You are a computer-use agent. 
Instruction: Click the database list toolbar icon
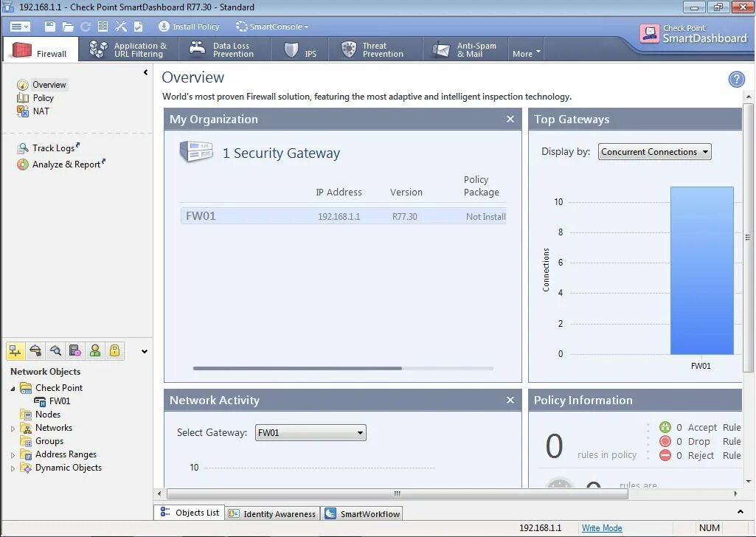103,27
